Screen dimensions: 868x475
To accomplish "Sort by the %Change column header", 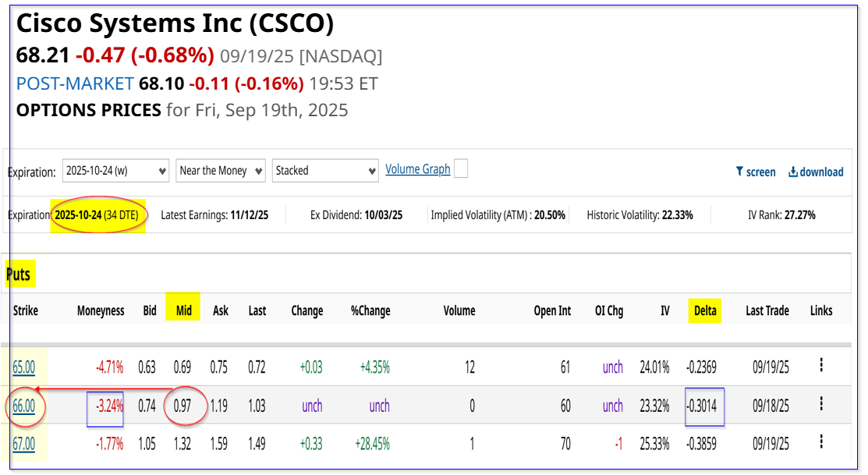I will pos(370,310).
